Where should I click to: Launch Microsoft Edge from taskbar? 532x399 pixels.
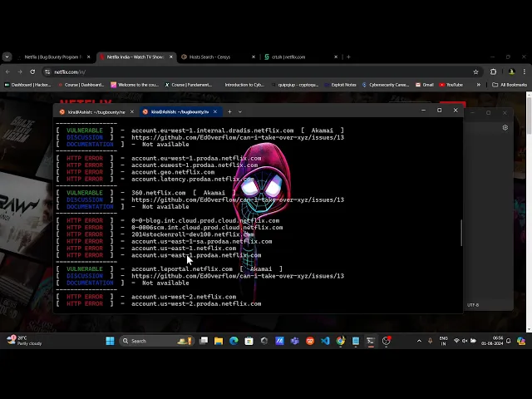click(234, 341)
